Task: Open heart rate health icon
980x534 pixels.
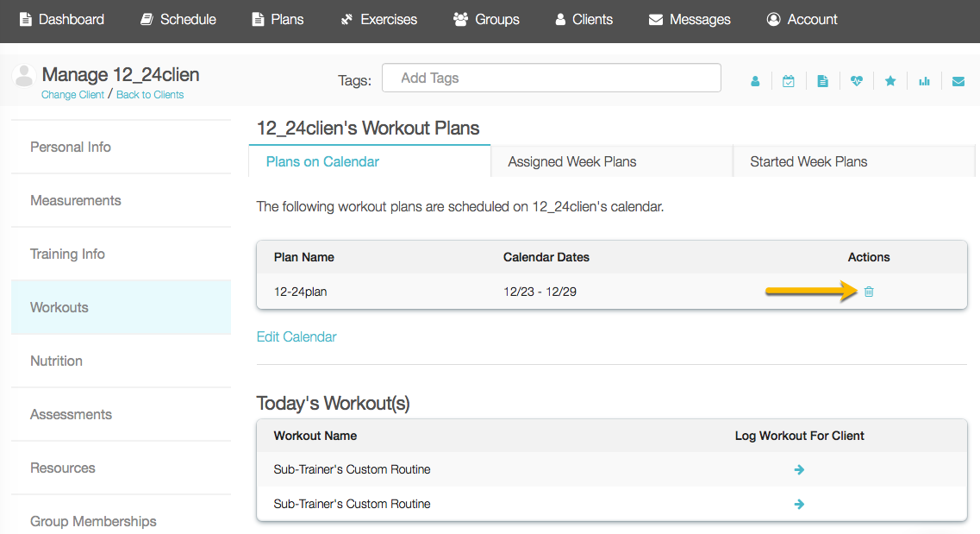Action: click(x=856, y=81)
